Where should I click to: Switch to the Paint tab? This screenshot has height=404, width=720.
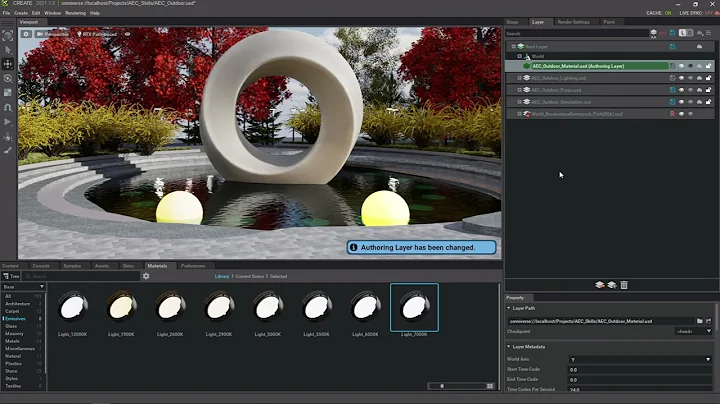point(609,22)
